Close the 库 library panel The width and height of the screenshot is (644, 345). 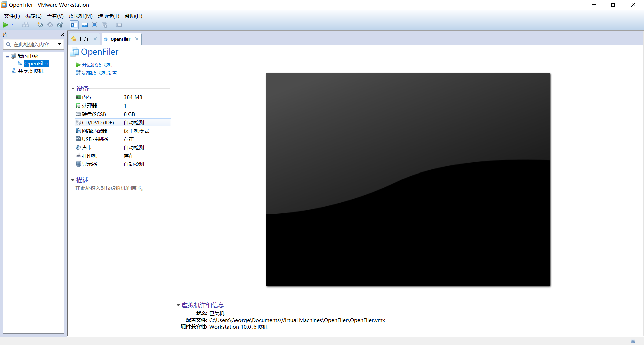[x=62, y=34]
